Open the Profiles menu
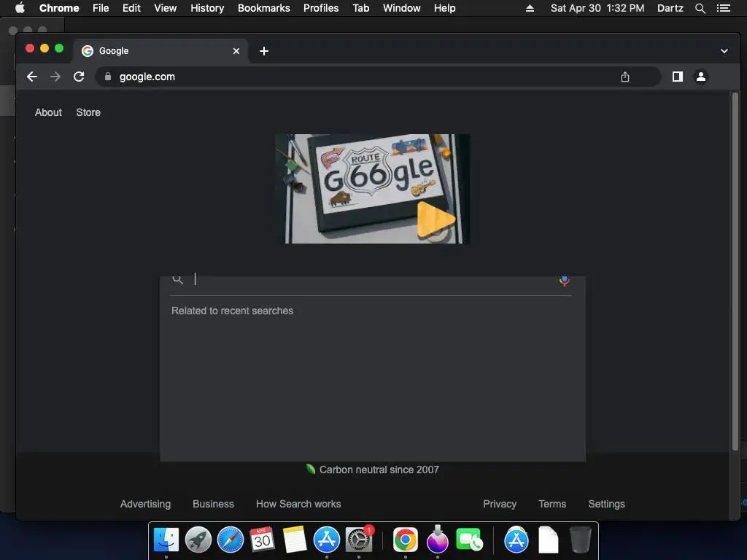The image size is (747, 560). [321, 8]
